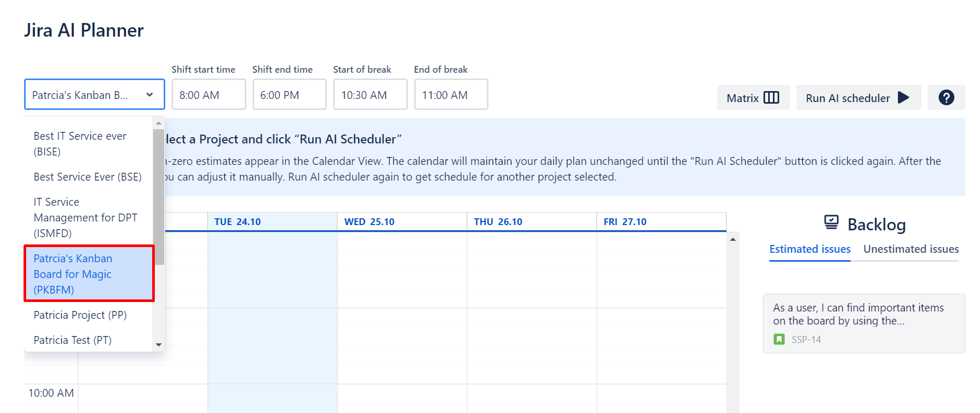Click the 10:00 AM time label
This screenshot has width=980, height=413.
[x=51, y=393]
